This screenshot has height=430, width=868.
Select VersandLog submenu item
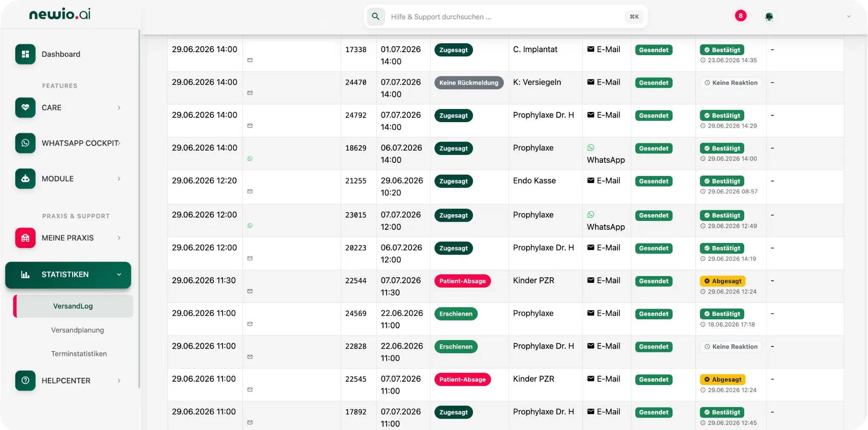[x=73, y=306]
